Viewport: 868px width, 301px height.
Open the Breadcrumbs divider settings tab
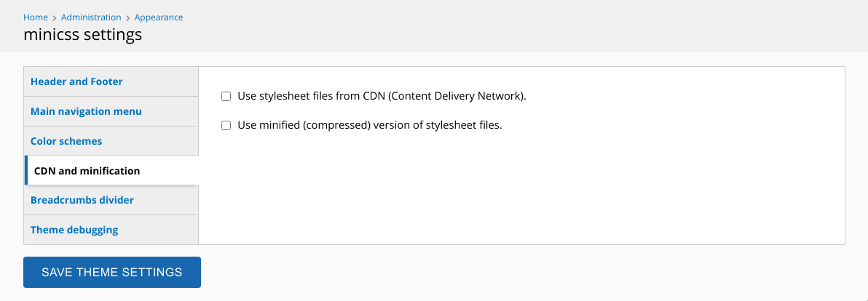coord(111,200)
